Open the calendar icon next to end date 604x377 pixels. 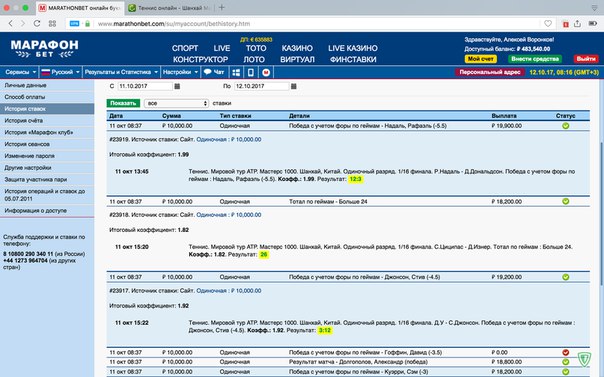(x=294, y=86)
